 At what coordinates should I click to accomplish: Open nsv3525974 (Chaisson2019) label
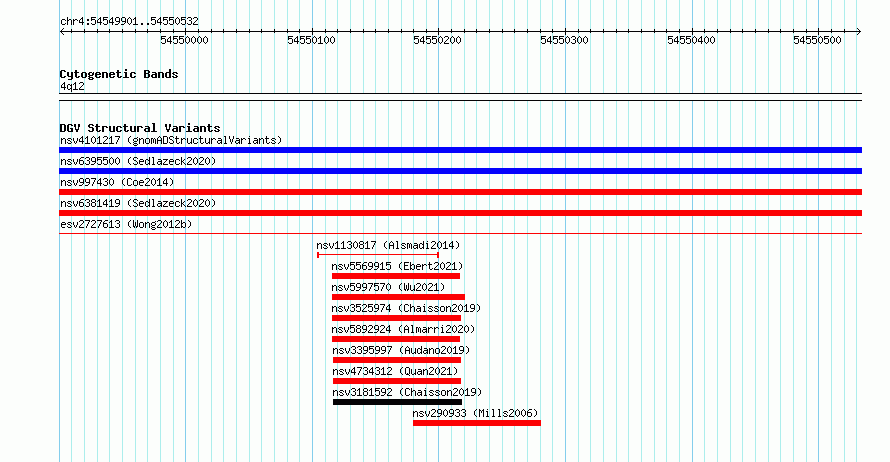pyautogui.click(x=406, y=308)
